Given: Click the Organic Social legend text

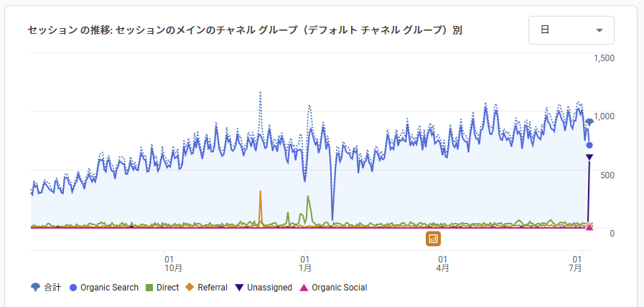Looking at the screenshot, I should [x=339, y=288].
